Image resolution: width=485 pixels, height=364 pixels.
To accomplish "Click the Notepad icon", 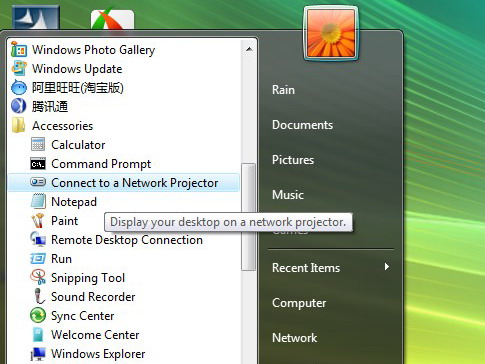I will (x=38, y=201).
